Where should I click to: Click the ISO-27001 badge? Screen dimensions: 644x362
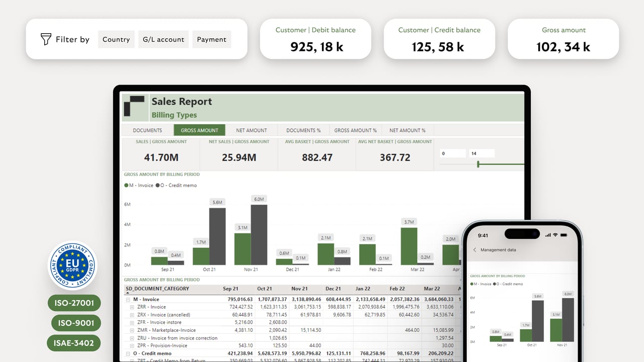tap(74, 303)
